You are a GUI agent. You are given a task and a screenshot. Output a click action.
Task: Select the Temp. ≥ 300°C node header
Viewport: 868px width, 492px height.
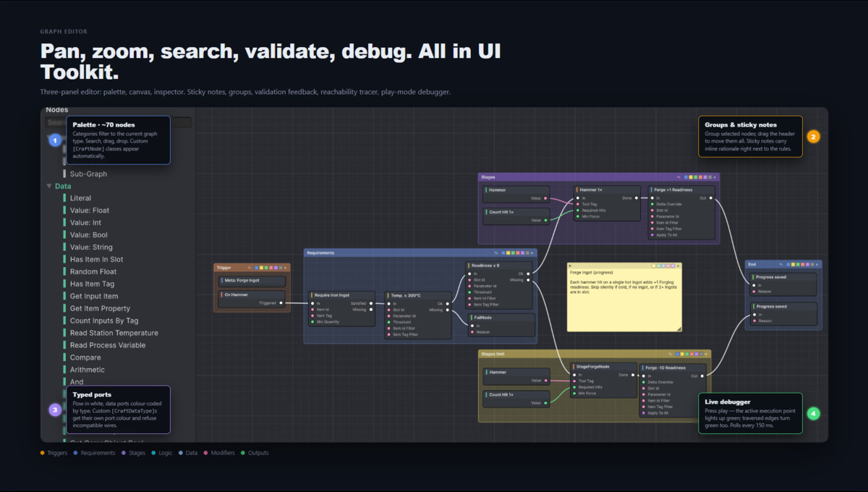(x=418, y=295)
